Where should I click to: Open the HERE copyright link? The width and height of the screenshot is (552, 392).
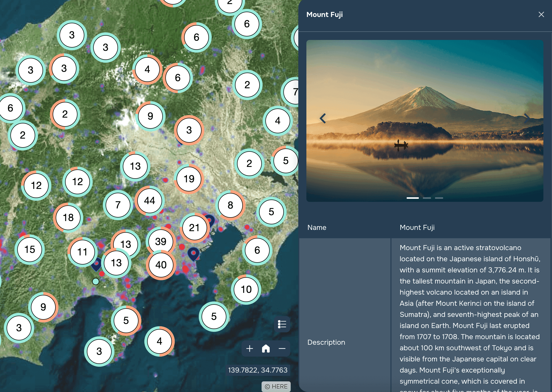(276, 386)
